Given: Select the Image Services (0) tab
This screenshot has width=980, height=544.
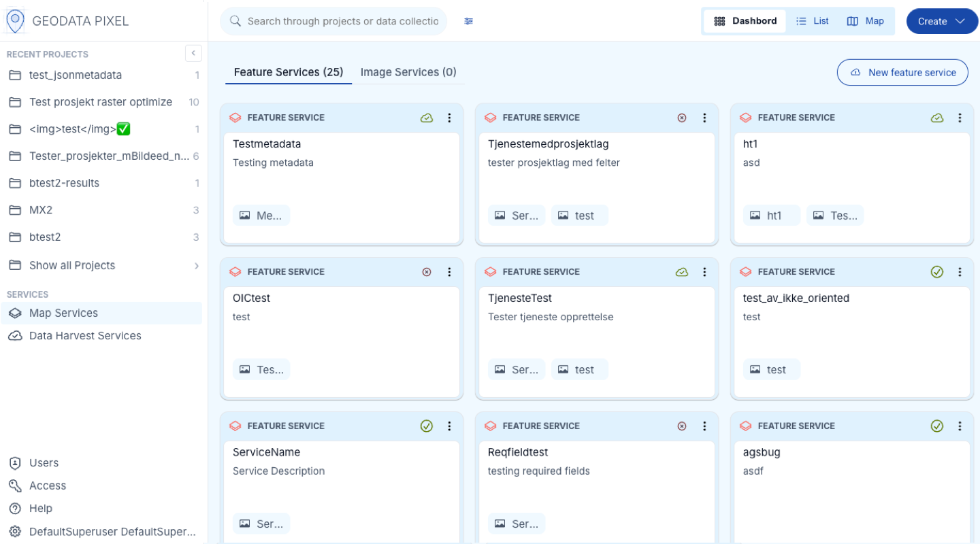Looking at the screenshot, I should (x=408, y=72).
